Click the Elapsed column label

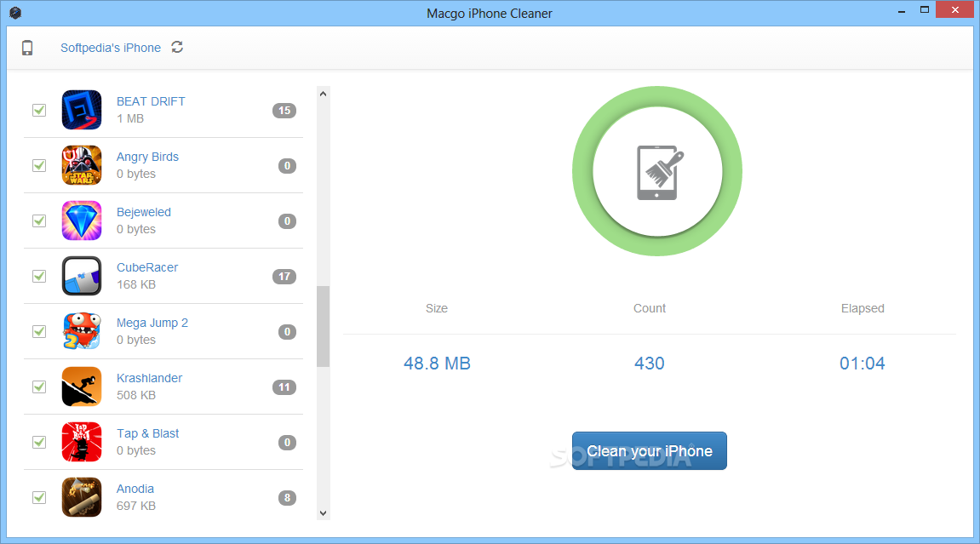click(863, 308)
